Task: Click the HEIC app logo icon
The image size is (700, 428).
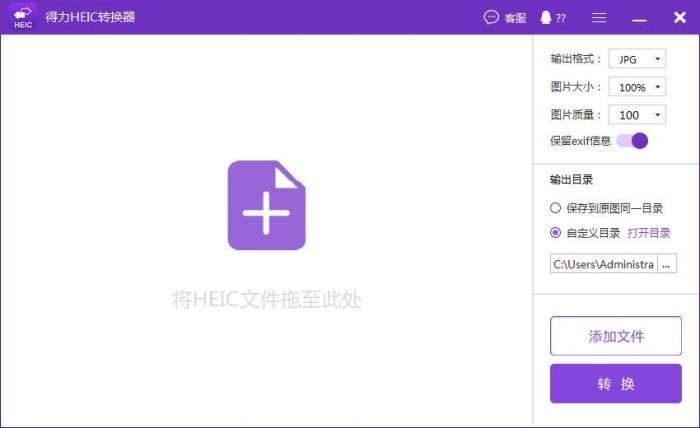Action: click(x=23, y=17)
